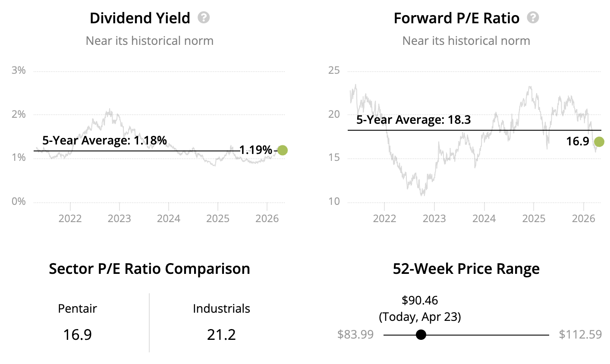610x364 pixels.
Task: Click the black marker on 52-week range
Action: [x=421, y=335]
